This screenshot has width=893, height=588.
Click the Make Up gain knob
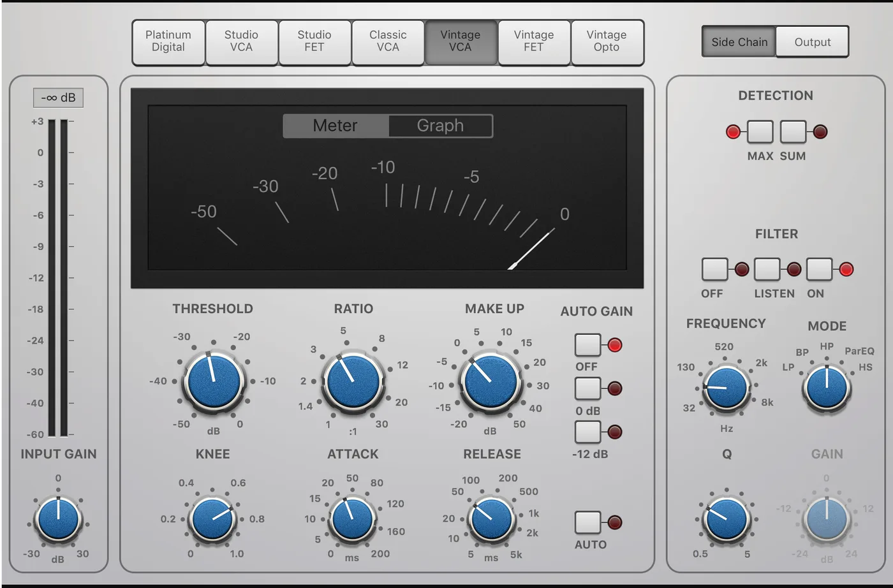(491, 383)
